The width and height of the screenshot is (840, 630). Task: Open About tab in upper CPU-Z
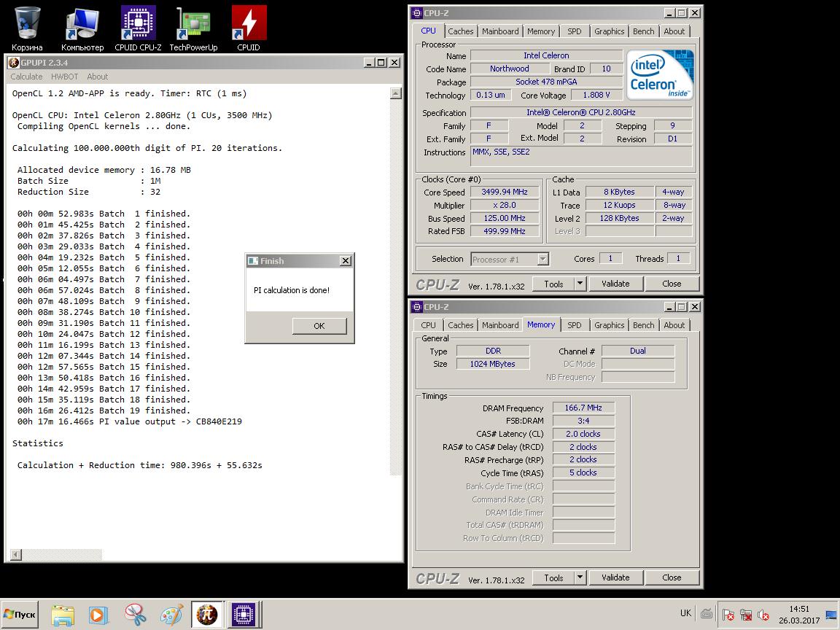(x=674, y=31)
